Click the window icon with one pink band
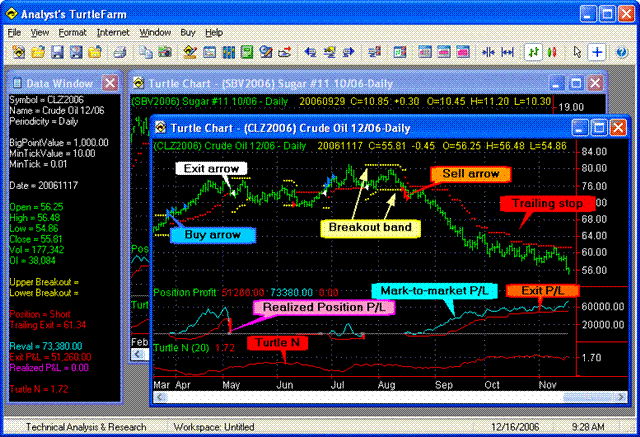This screenshot has height=437, width=640. point(444,52)
